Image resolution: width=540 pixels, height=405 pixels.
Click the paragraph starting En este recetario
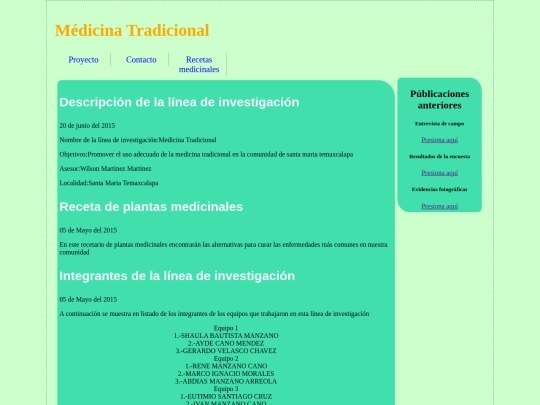pyautogui.click(x=224, y=248)
